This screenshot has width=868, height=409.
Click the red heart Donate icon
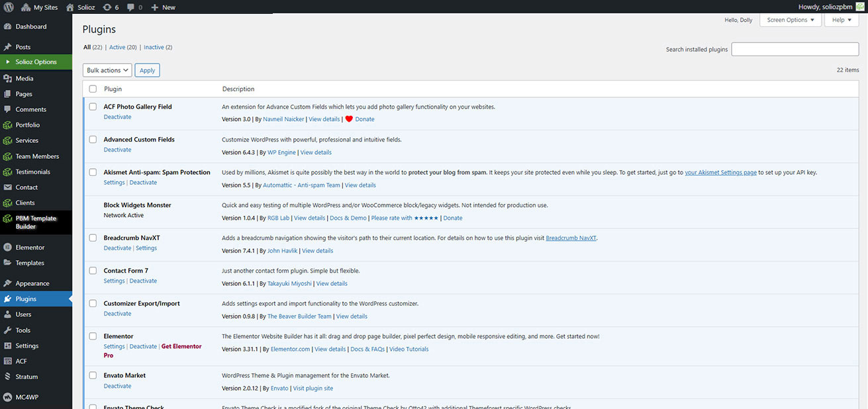point(349,119)
